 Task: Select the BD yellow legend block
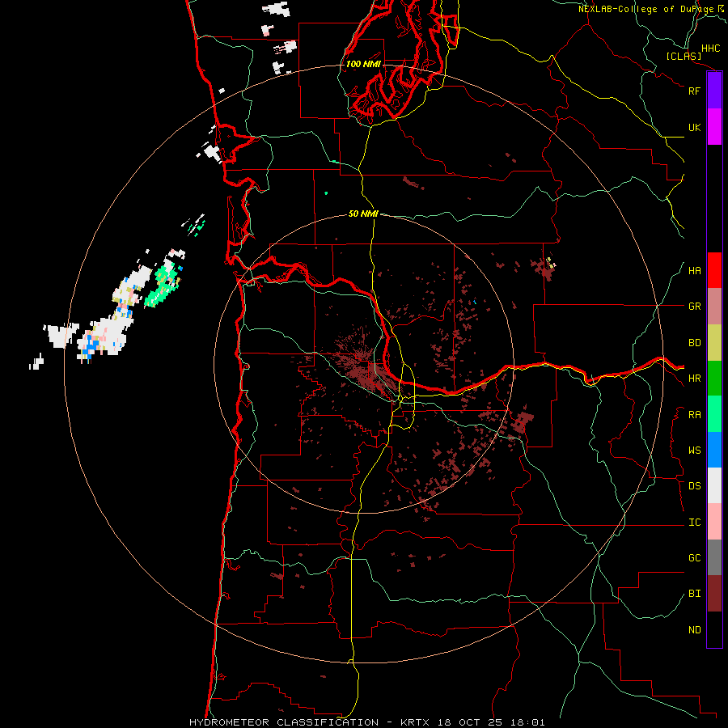(714, 343)
